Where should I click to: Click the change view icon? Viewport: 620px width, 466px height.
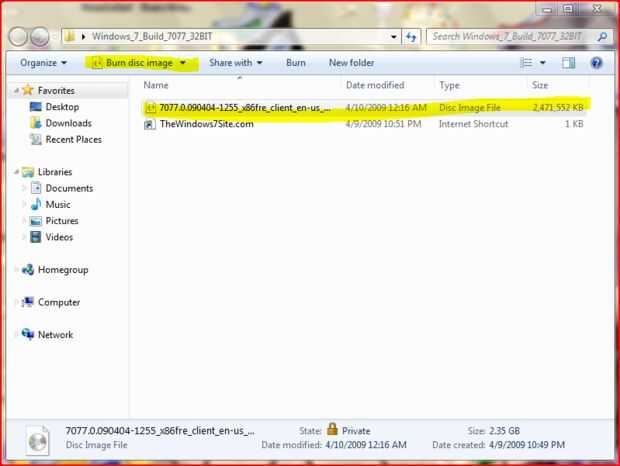click(x=526, y=63)
